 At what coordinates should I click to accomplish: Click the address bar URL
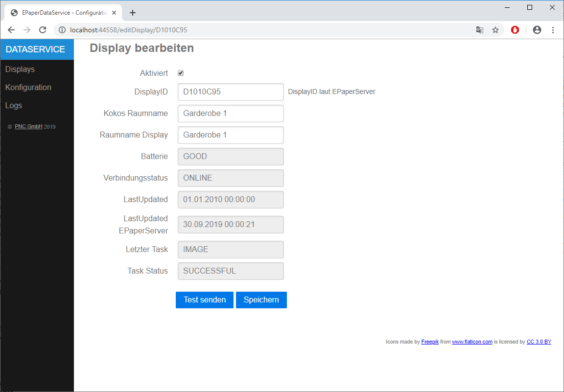(x=128, y=30)
